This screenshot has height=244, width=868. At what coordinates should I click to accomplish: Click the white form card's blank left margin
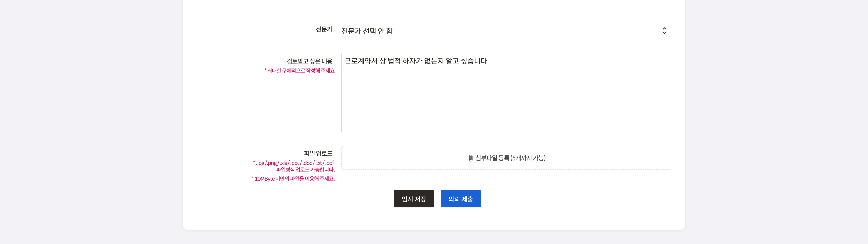[x=216, y=118]
